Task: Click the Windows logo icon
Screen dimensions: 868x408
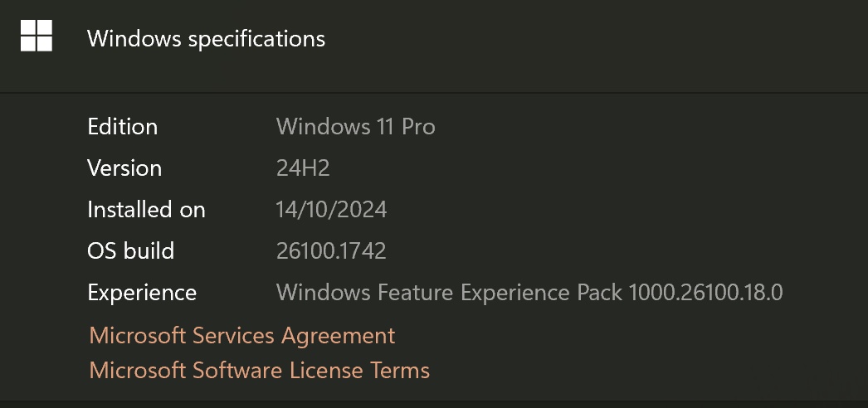Action: (x=37, y=36)
